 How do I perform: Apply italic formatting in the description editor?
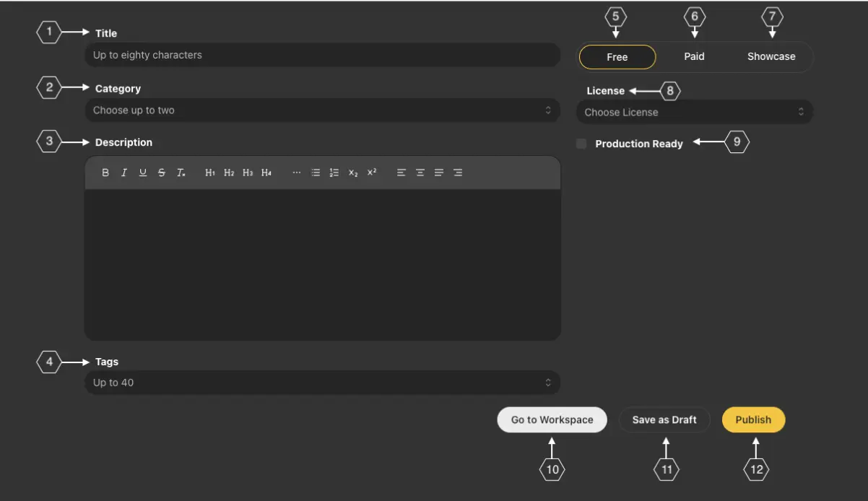[124, 173]
